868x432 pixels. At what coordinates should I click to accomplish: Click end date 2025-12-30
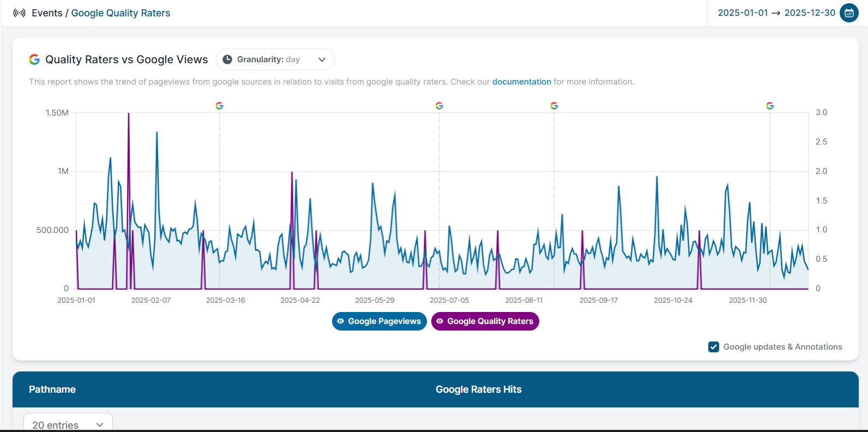pos(810,13)
